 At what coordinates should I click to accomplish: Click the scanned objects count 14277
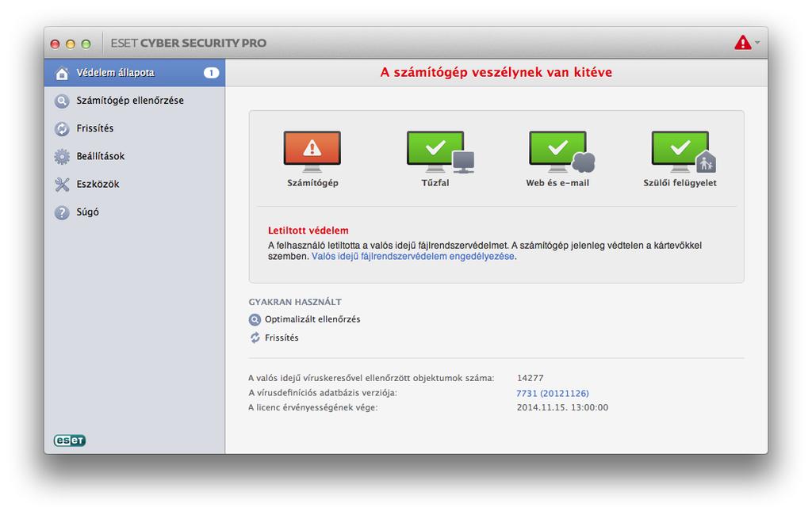coord(530,379)
